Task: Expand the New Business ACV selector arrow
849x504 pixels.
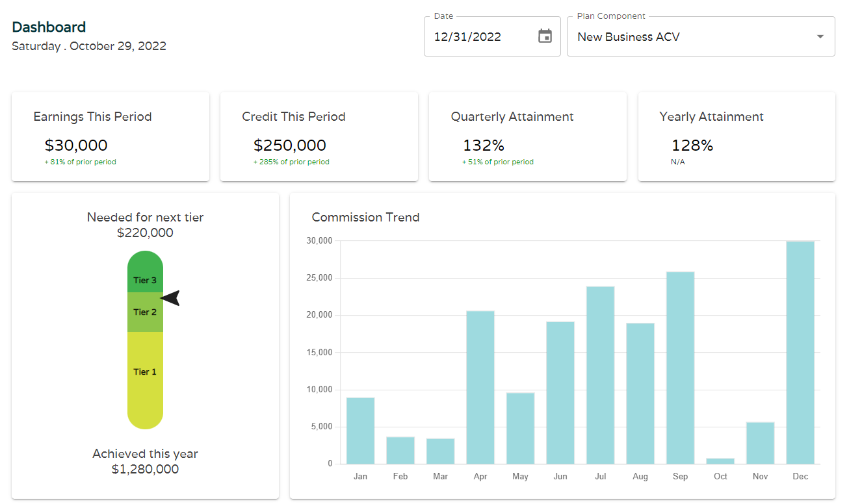Action: [x=819, y=37]
